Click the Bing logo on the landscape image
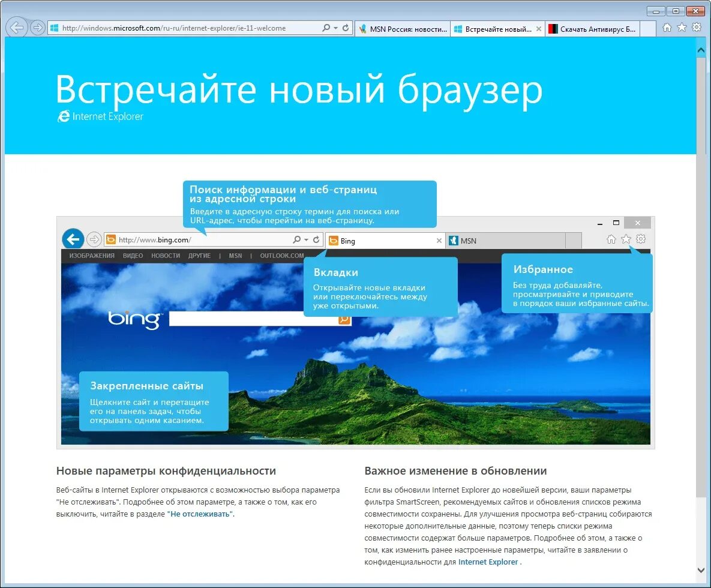Screen dimensions: 711x588 tap(134, 320)
